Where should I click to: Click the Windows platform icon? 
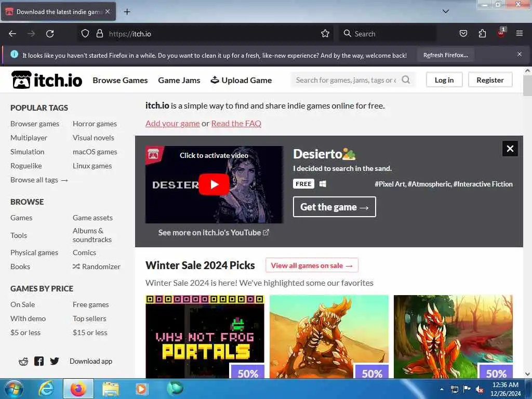point(323,184)
